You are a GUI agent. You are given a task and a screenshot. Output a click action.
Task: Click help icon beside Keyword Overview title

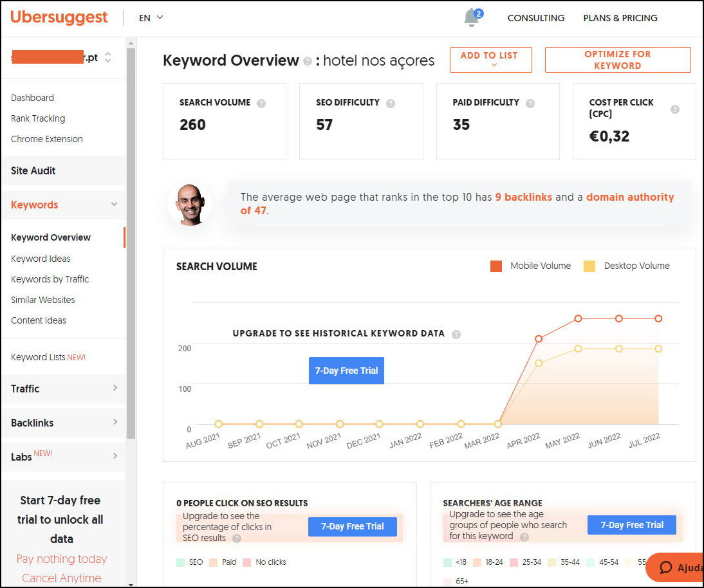(308, 60)
